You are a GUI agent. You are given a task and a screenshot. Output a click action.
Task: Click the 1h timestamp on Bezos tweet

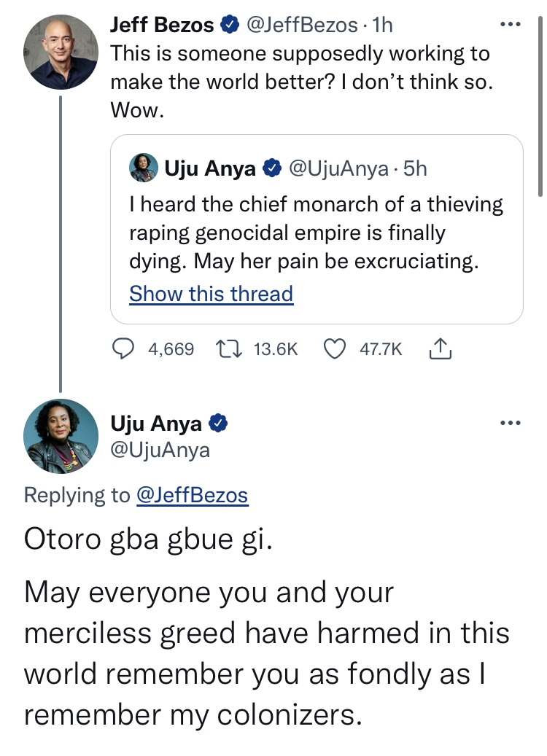(x=382, y=26)
